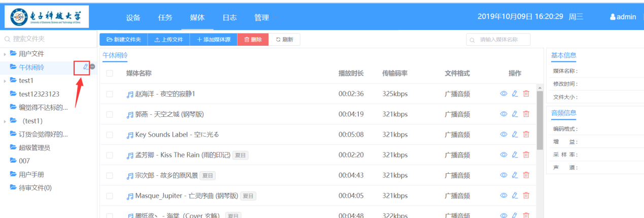The height and width of the screenshot is (218, 644).
Task: Click the 上传文件 button
Action: tap(168, 40)
